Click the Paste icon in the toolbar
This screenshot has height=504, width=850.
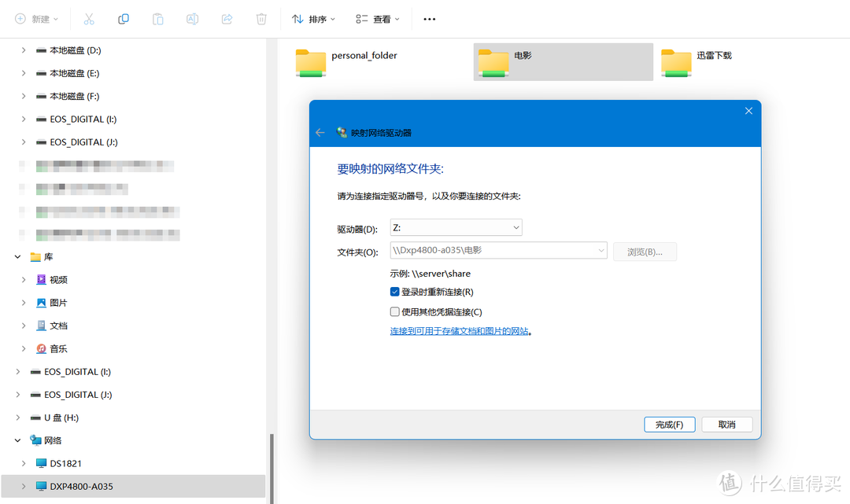click(157, 18)
